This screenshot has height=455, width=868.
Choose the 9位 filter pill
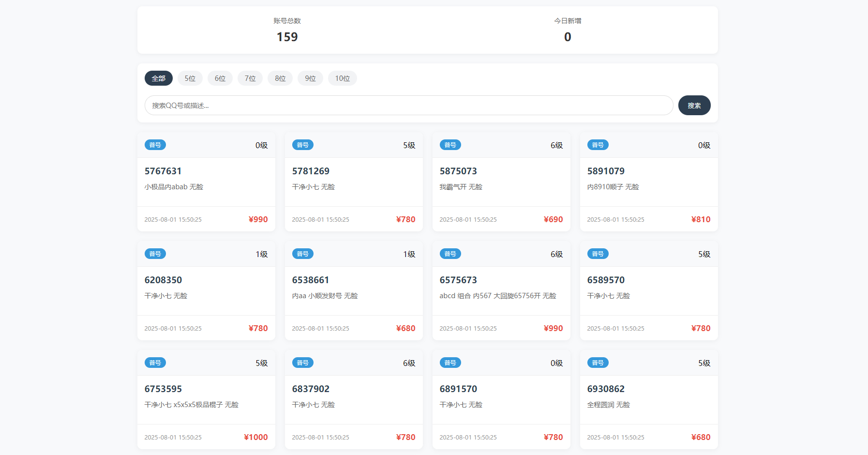(x=310, y=78)
